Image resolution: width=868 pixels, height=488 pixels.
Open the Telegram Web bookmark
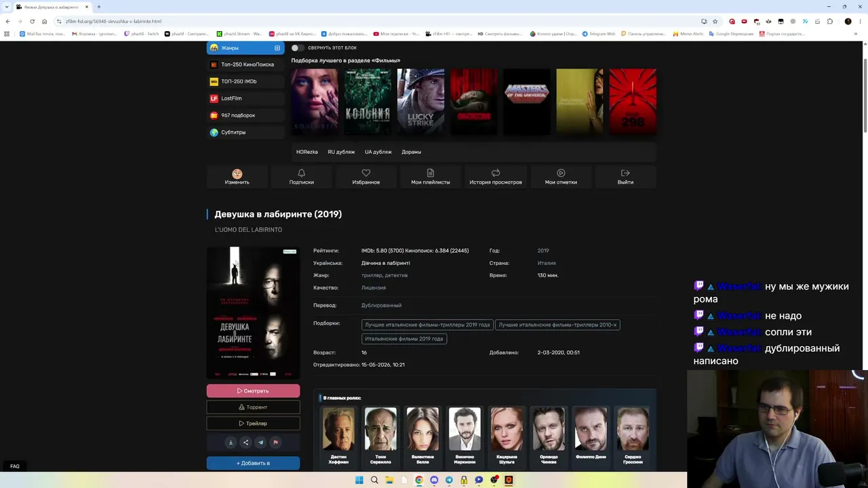[599, 34]
